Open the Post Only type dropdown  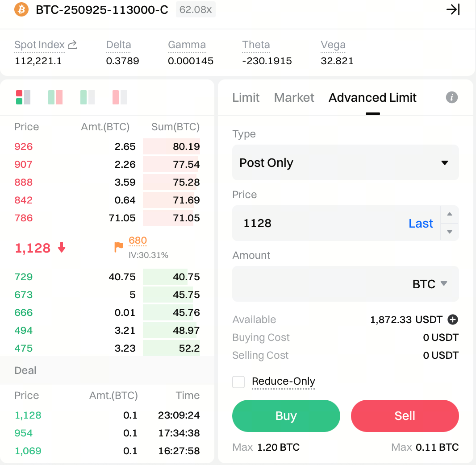click(x=345, y=162)
